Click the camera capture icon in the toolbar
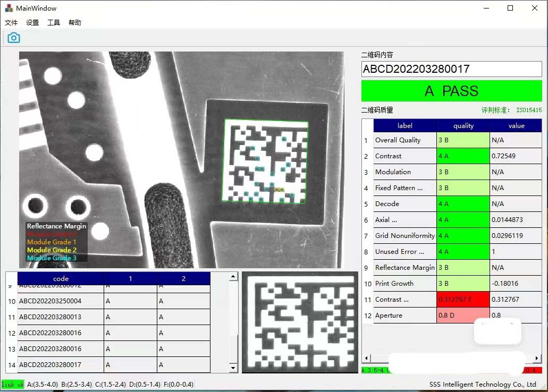 tap(14, 38)
